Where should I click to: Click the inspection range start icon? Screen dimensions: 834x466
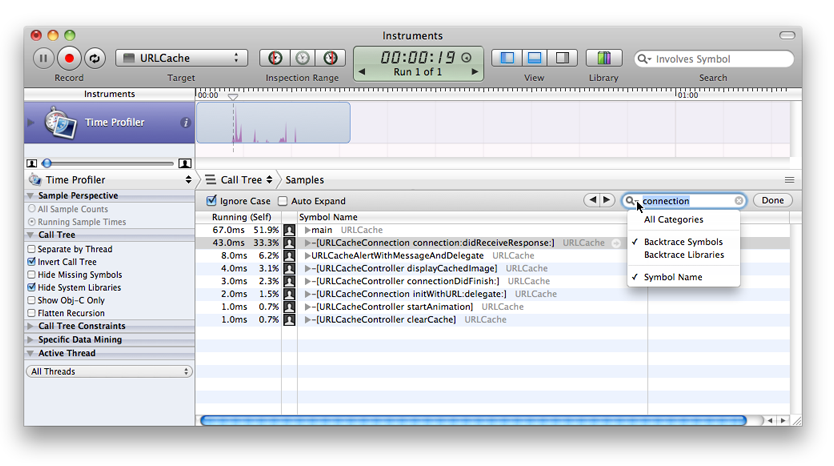(275, 58)
